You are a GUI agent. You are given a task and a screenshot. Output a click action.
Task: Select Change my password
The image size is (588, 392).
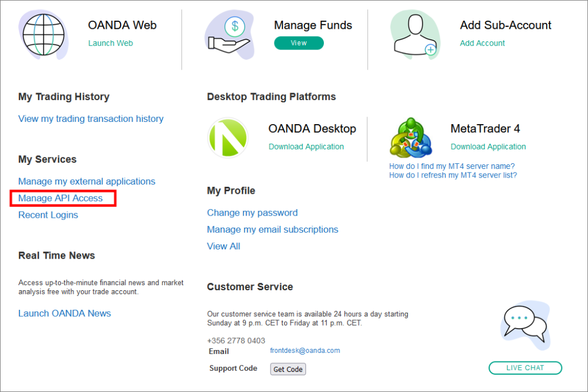tap(253, 213)
